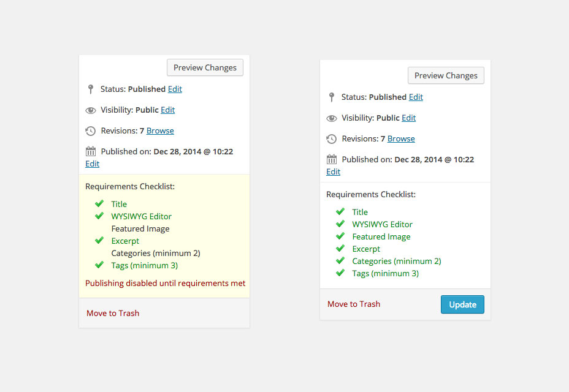Click the calendar icon beside Published on, left panel
This screenshot has width=569, height=392.
point(91,151)
